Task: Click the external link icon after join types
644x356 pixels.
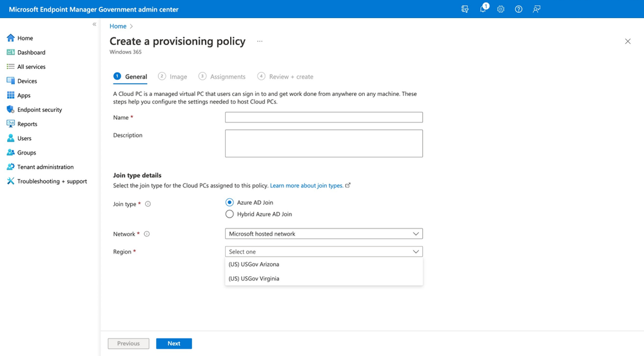Action: tap(348, 185)
